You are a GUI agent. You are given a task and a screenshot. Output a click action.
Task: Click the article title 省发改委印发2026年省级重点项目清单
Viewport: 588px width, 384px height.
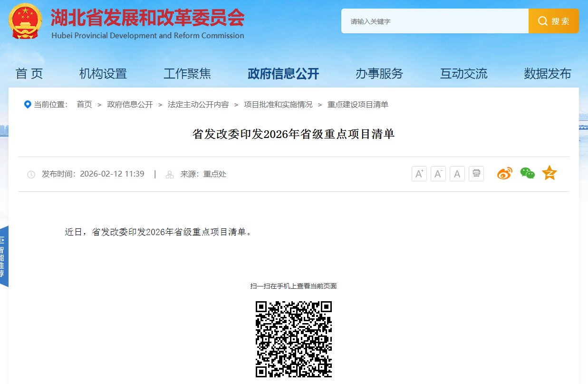[293, 134]
